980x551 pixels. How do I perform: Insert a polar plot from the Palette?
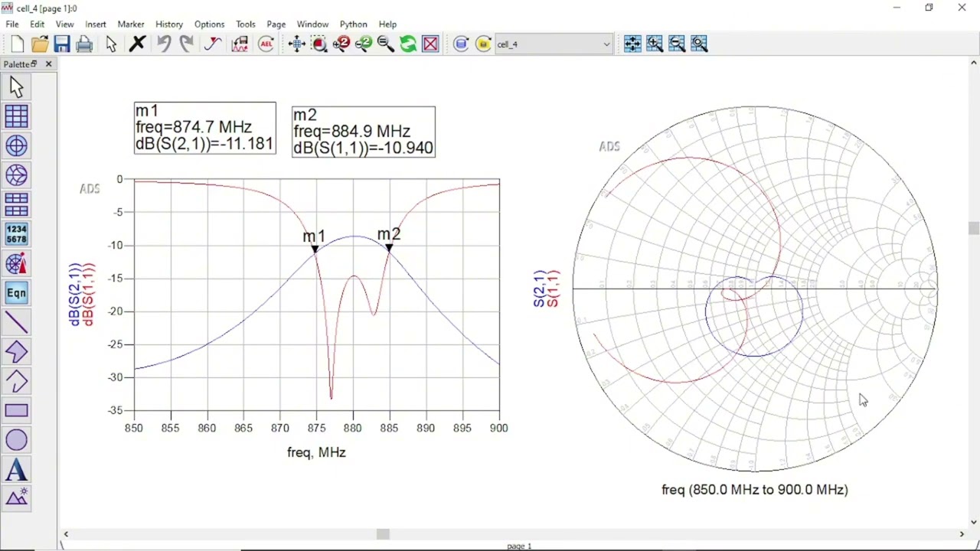[x=16, y=146]
